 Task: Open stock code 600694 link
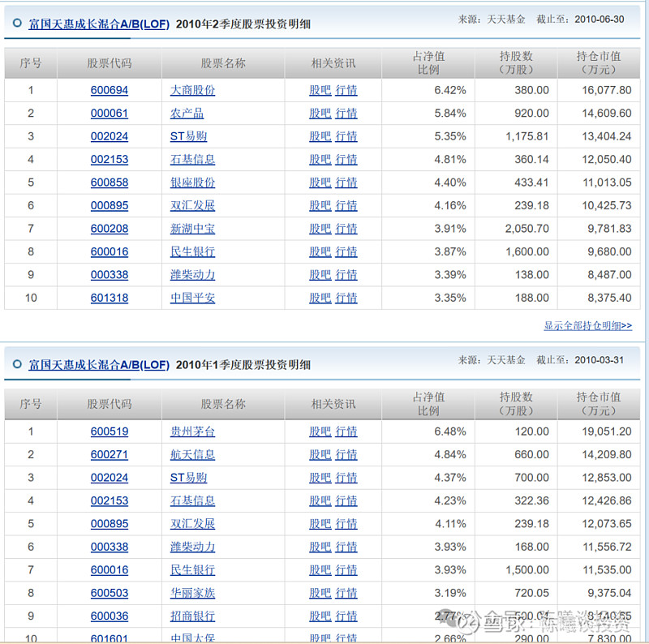pos(110,90)
